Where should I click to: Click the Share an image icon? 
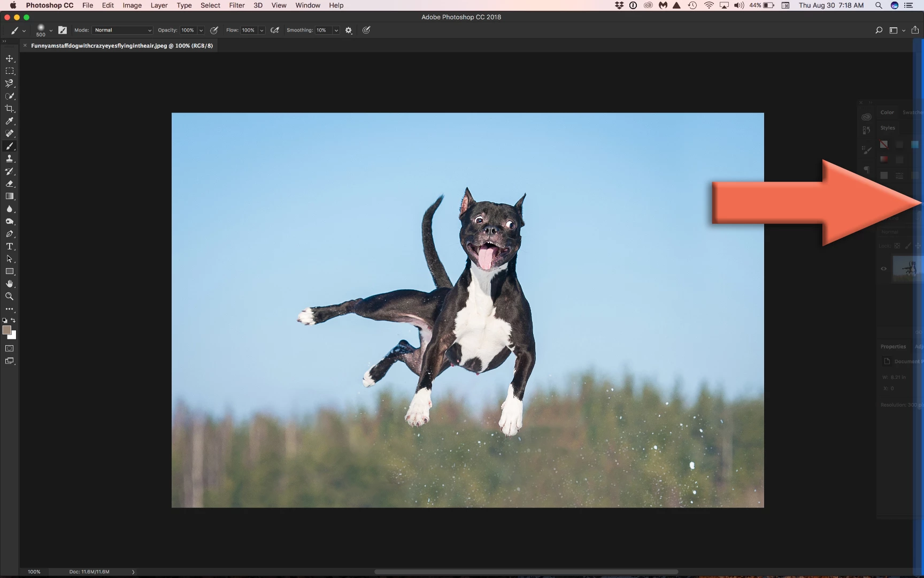[x=915, y=30]
